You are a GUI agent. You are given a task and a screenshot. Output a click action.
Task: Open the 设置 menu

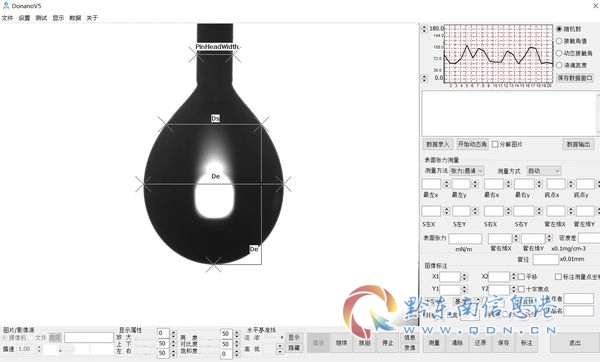24,18
